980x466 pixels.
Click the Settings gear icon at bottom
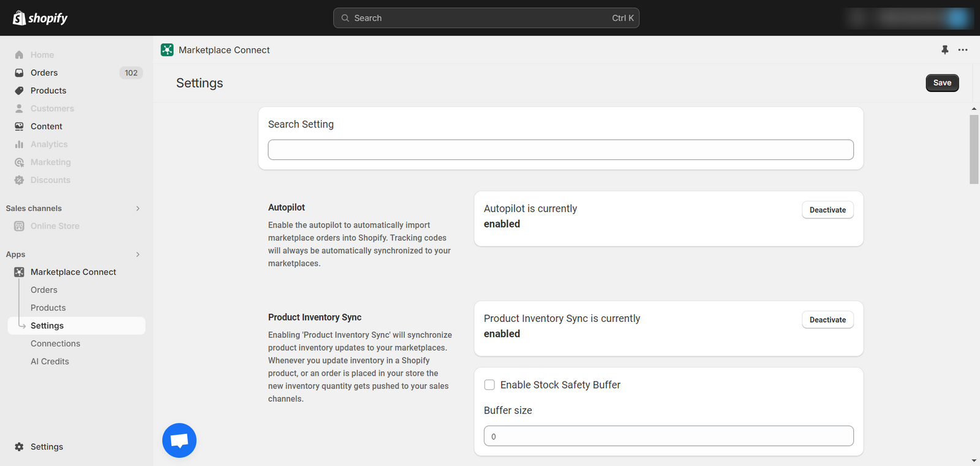(x=19, y=446)
